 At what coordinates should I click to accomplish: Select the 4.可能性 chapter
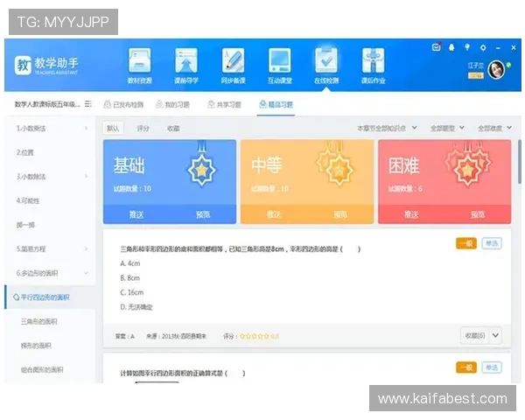coord(50,200)
